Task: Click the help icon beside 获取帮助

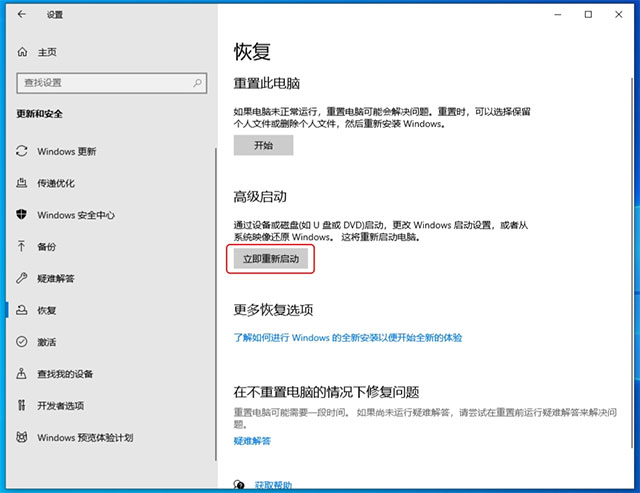Action: (239, 485)
